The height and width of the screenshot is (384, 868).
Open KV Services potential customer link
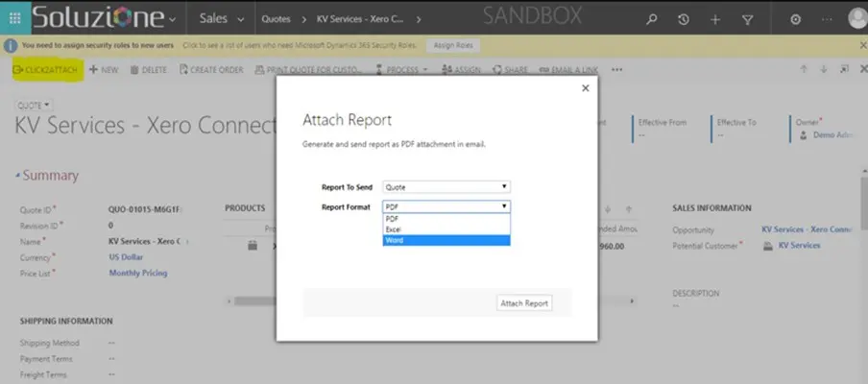pos(800,246)
